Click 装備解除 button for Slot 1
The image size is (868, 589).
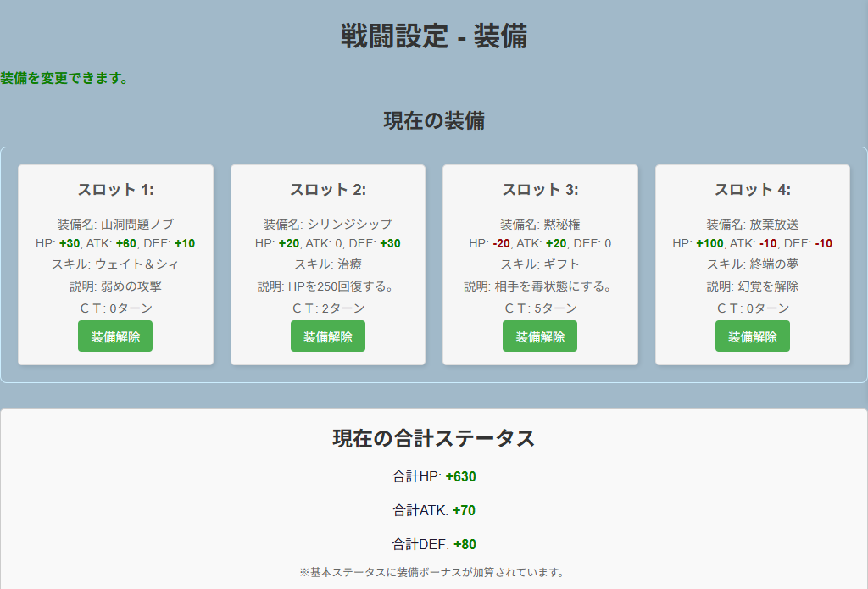[x=115, y=336]
